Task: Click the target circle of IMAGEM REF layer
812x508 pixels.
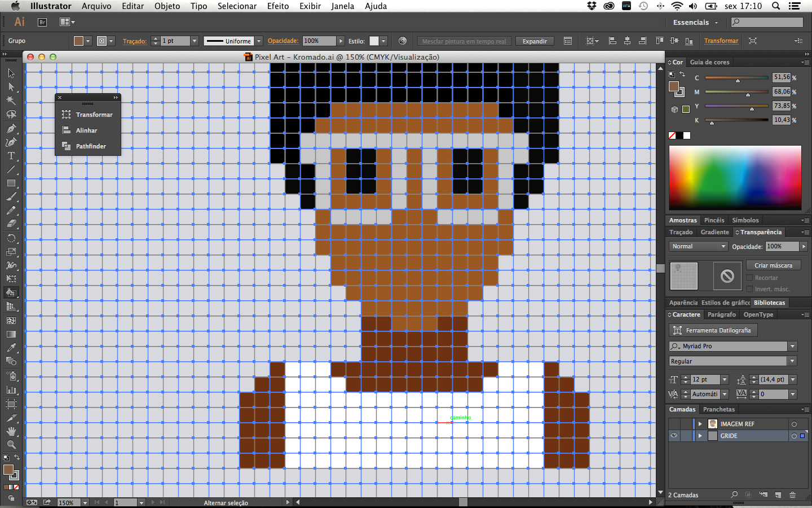Action: tap(794, 424)
